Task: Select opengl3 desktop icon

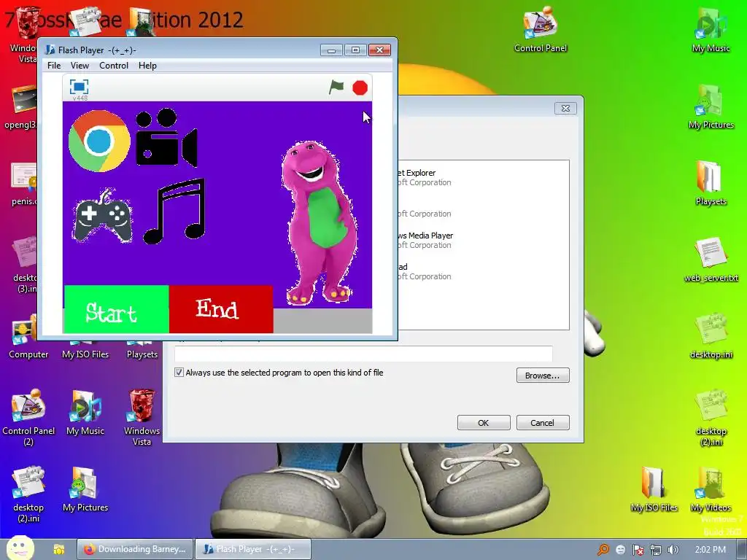Action: pyautogui.click(x=21, y=108)
